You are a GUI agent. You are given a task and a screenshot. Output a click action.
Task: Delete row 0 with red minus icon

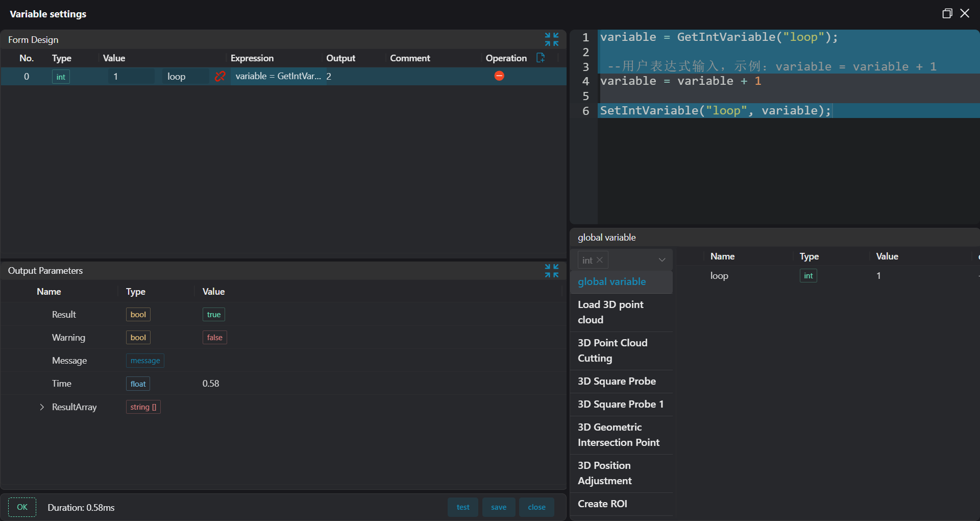499,76
